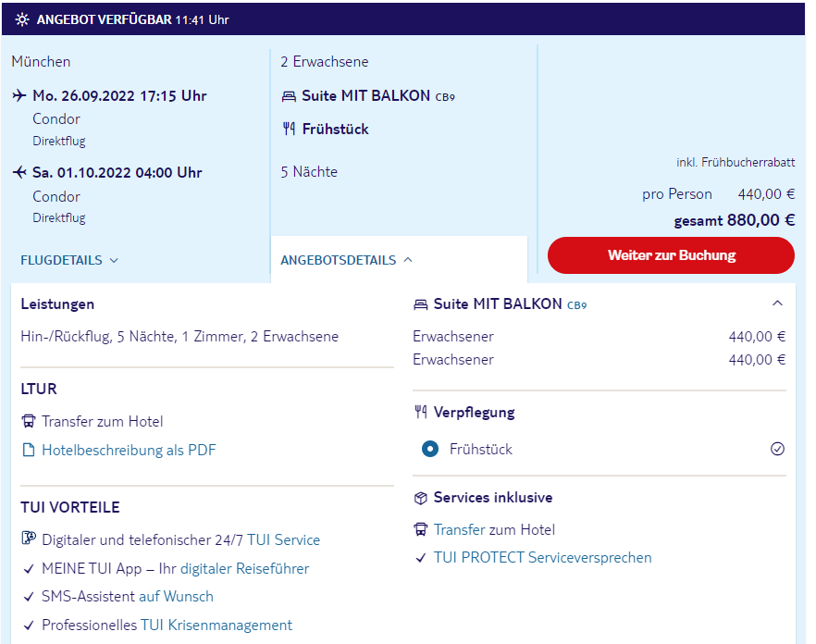816x644 pixels.
Task: Collapse the Suite MIT BALKON price breakdown
Action: [777, 303]
